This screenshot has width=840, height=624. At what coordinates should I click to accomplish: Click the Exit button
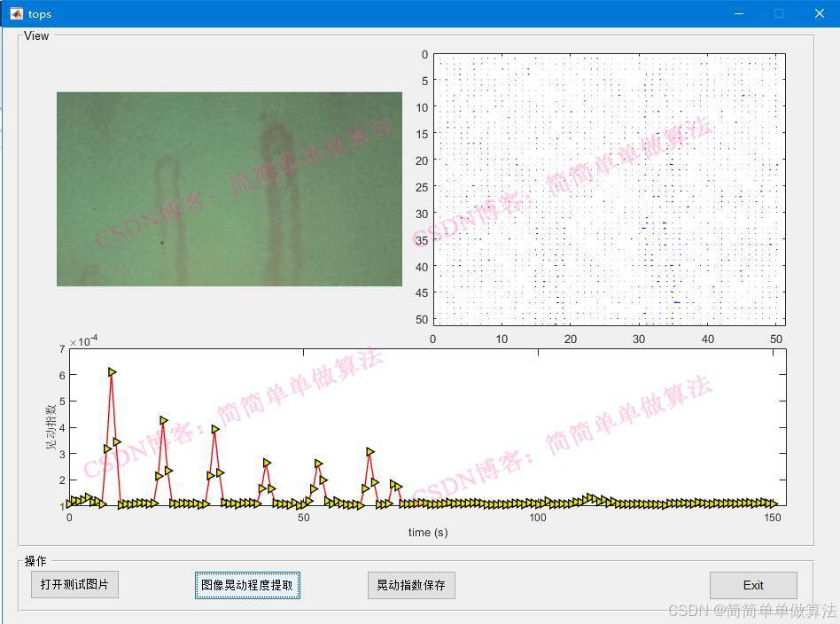point(753,585)
